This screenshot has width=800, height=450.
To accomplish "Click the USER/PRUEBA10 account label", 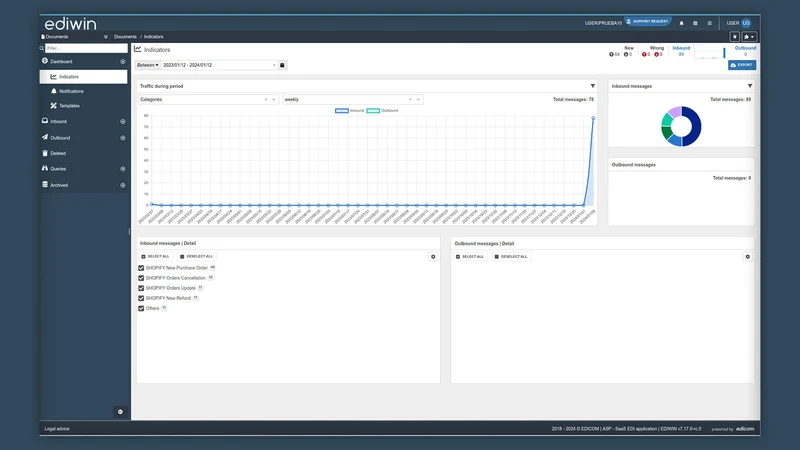I will pyautogui.click(x=603, y=23).
